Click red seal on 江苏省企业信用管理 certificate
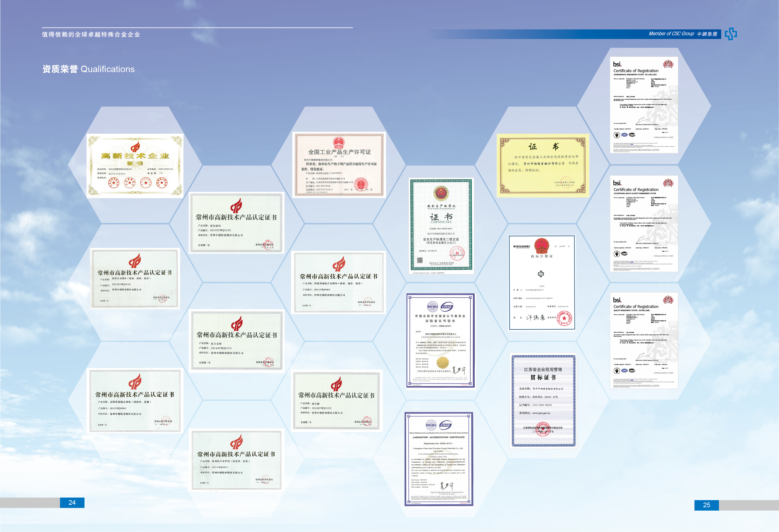 coord(543,429)
